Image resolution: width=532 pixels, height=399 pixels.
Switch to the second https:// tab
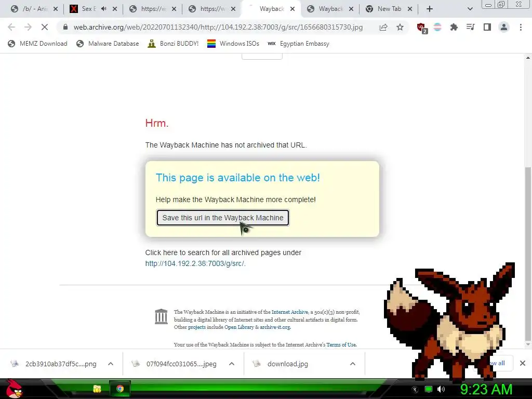[212, 9]
